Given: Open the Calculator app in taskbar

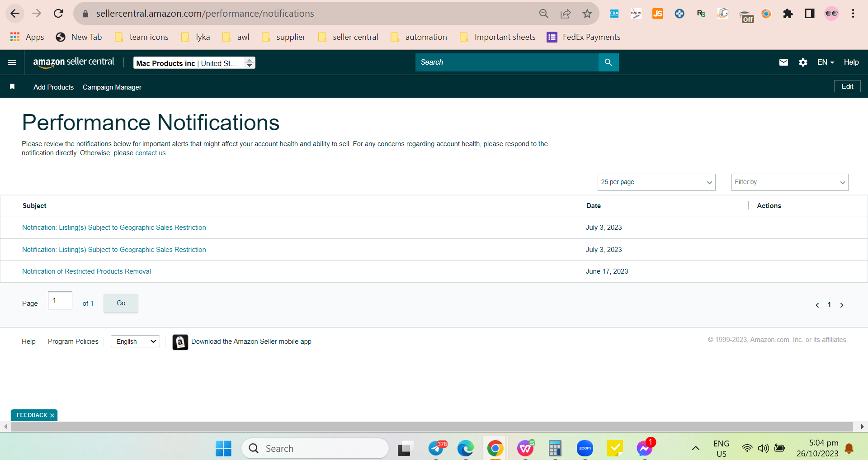Looking at the screenshot, I should pos(555,449).
